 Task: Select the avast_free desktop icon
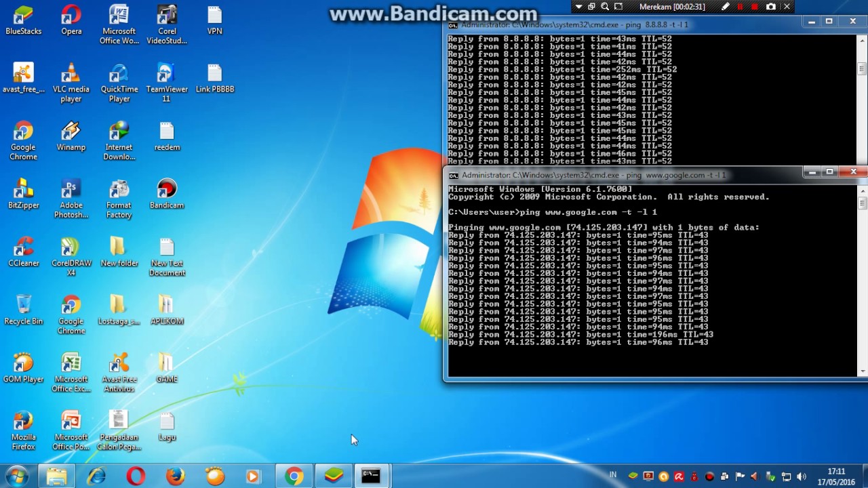point(23,79)
